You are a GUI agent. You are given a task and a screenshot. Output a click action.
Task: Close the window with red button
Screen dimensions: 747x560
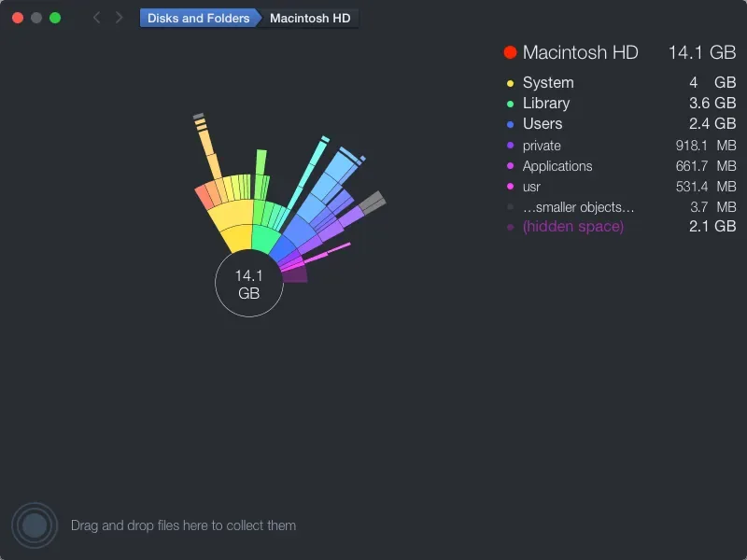coord(18,18)
